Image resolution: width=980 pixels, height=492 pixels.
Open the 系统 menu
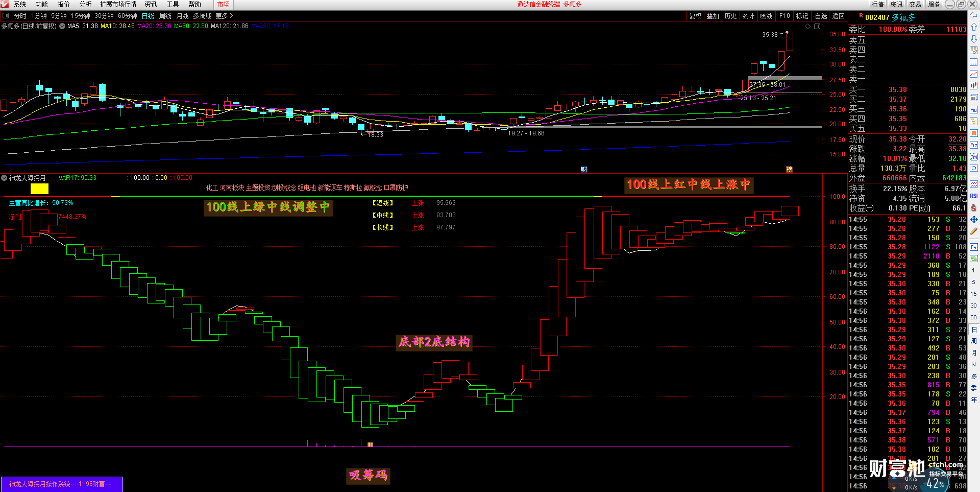(20, 4)
